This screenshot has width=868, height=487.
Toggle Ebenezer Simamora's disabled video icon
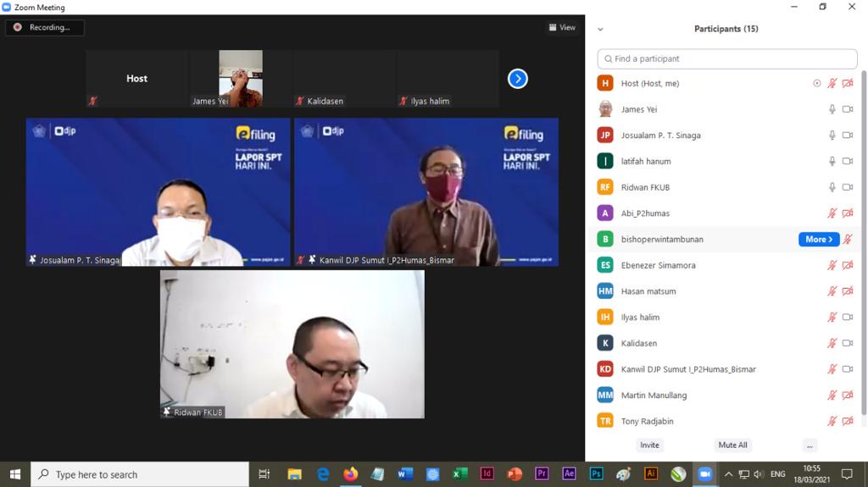click(x=847, y=265)
